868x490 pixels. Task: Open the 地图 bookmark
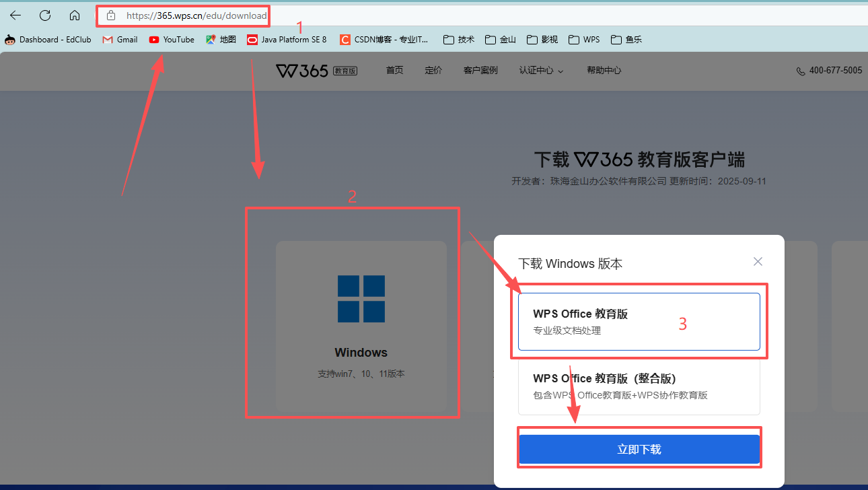221,39
